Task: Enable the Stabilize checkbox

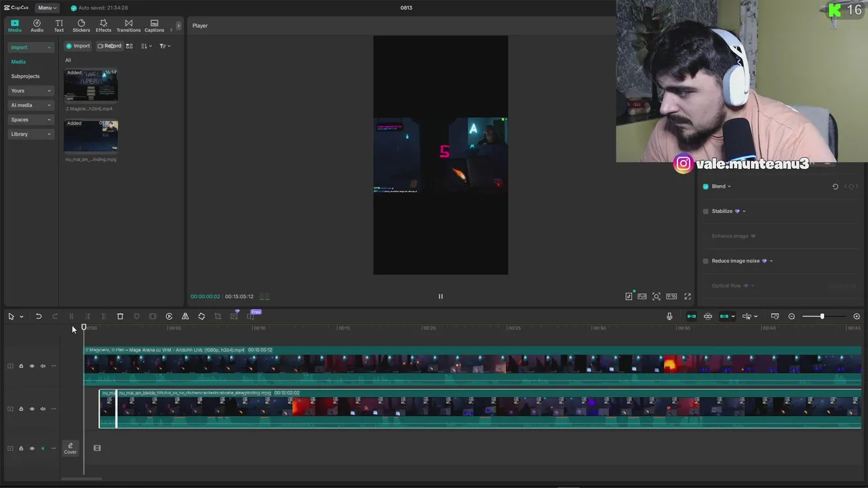Action: point(706,211)
